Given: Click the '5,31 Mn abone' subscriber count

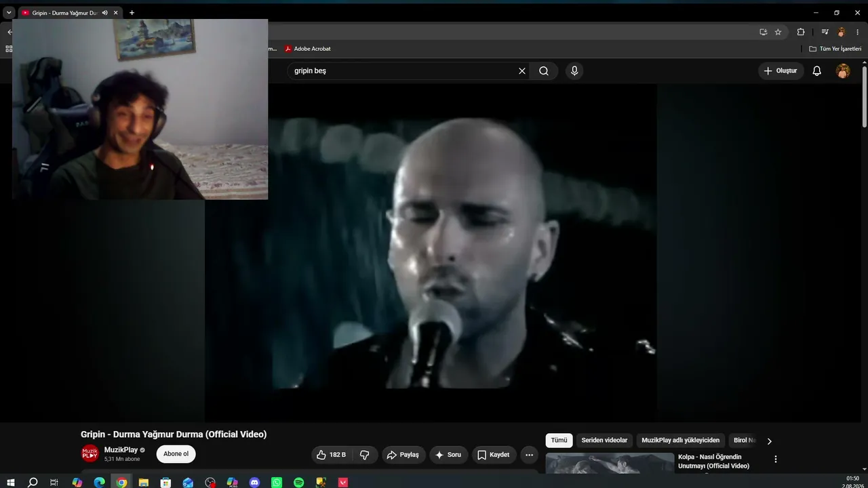Looking at the screenshot, I should point(122,459).
